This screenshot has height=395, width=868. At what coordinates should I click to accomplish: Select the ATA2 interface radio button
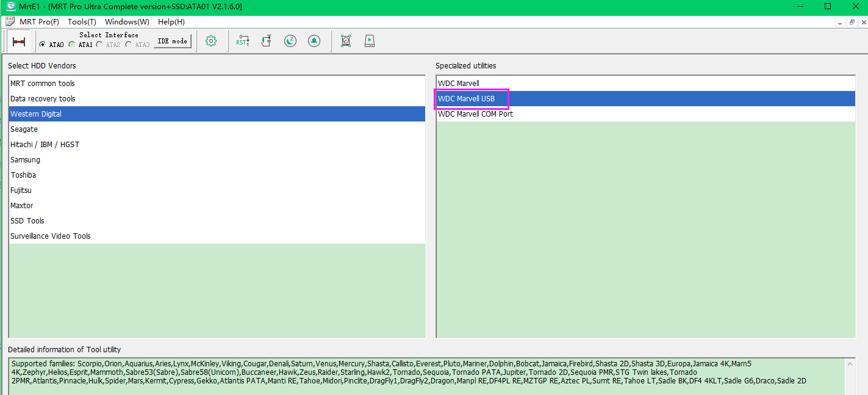[99, 45]
